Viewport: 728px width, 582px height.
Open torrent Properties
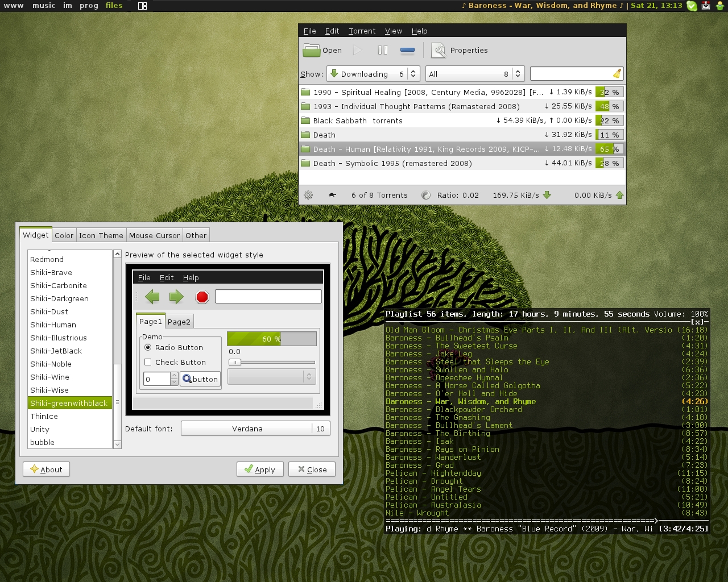(460, 50)
